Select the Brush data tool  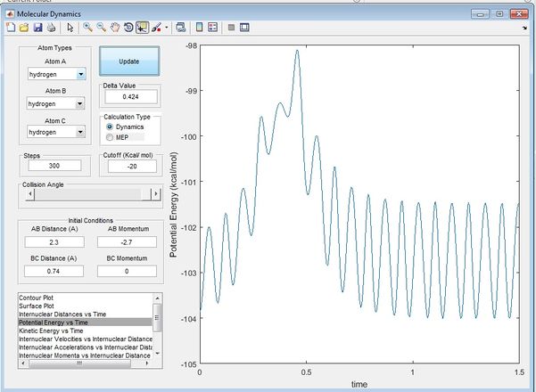click(x=156, y=28)
